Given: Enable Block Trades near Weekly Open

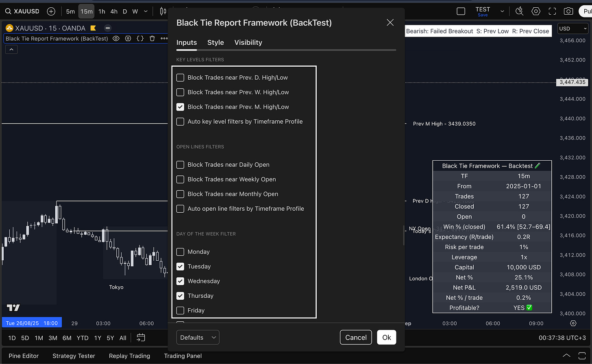Looking at the screenshot, I should tap(180, 179).
